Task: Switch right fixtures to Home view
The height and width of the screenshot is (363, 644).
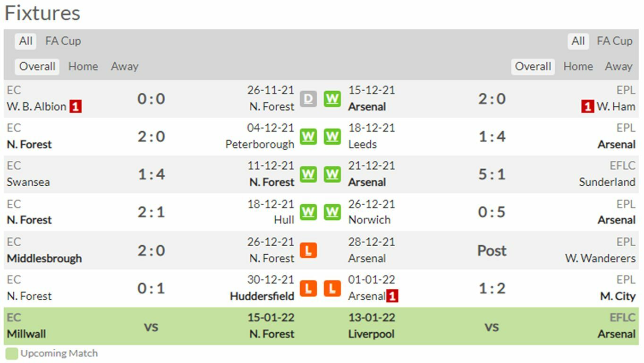Action: (578, 67)
